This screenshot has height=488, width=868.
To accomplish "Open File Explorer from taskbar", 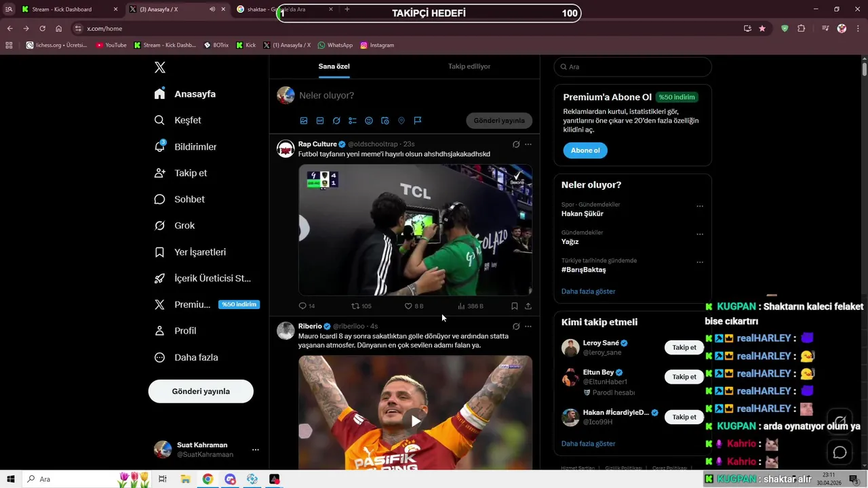I will tap(185, 479).
